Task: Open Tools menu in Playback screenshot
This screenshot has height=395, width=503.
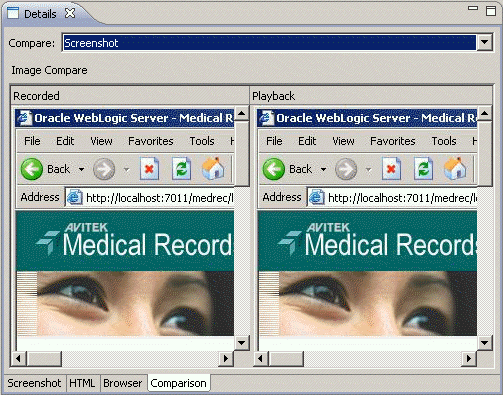Action: click(x=444, y=141)
